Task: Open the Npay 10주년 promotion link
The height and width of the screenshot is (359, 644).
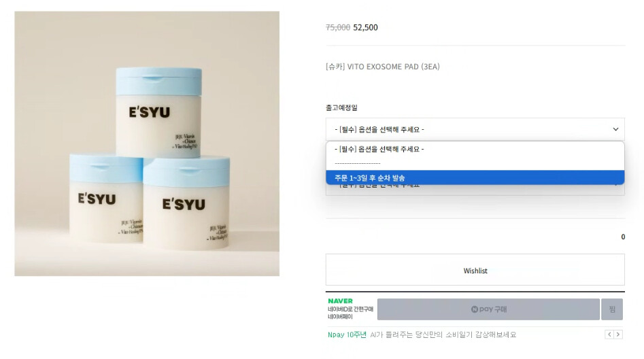Action: point(347,335)
